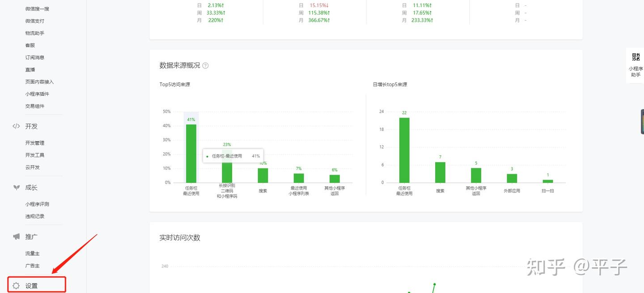Go to 交易组件 page
The width and height of the screenshot is (644, 293).
point(35,106)
